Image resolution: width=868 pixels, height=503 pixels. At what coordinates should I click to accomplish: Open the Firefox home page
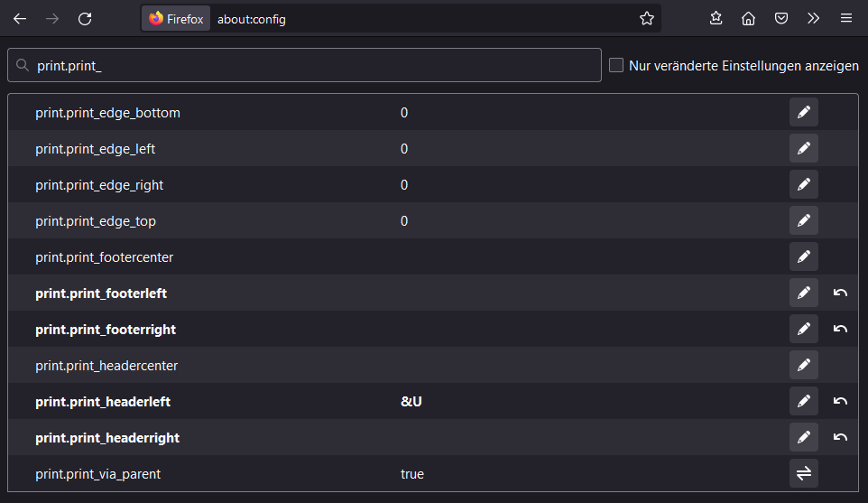[748, 18]
